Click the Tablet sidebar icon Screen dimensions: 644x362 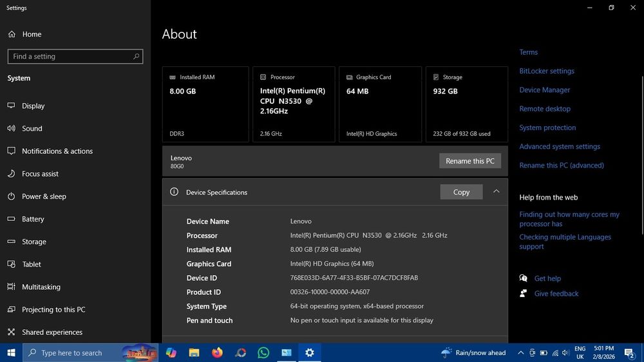point(11,264)
